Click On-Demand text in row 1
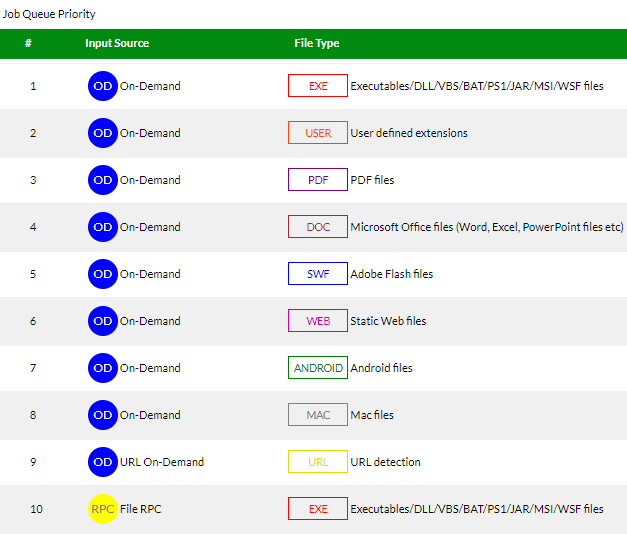 click(x=150, y=86)
